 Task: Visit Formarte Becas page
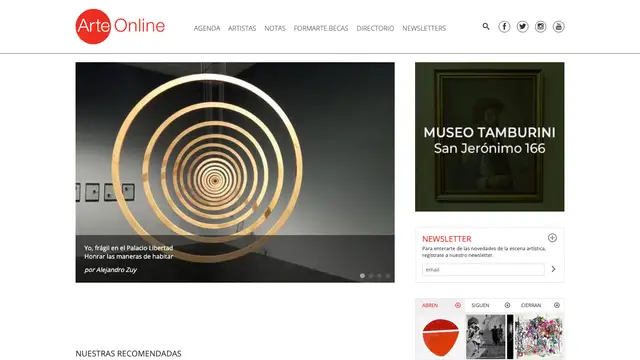click(x=321, y=28)
